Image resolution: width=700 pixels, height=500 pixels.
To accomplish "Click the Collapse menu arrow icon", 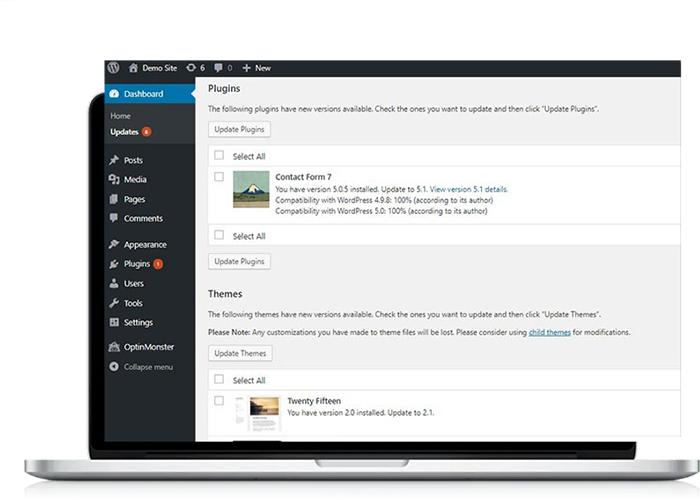I will point(114,367).
